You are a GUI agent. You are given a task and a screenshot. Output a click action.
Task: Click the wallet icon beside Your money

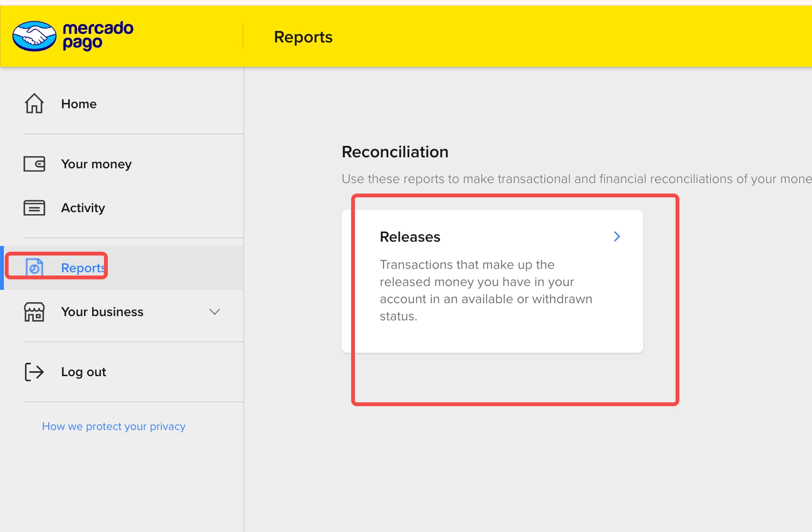click(34, 164)
